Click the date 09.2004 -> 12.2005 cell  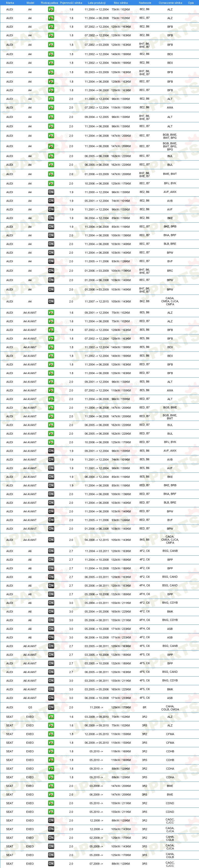(x=97, y=117)
